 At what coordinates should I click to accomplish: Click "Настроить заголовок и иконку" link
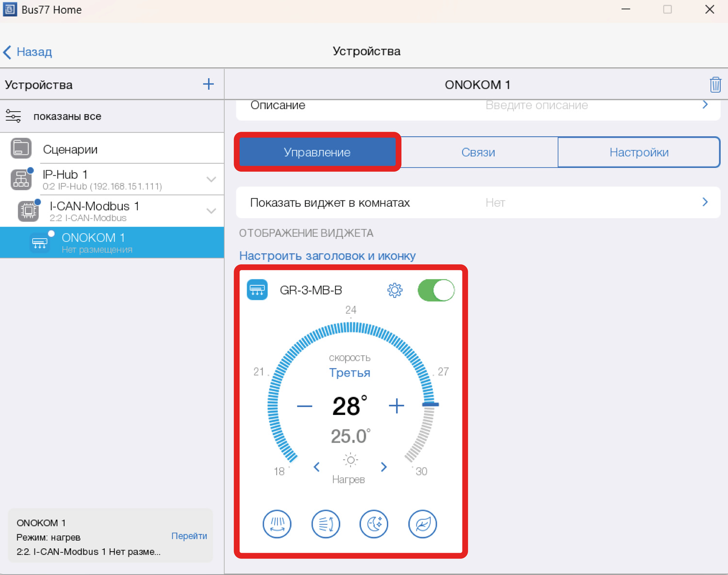327,256
